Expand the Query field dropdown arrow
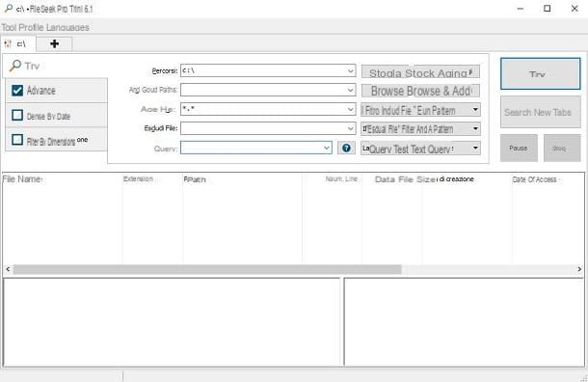Screen dimensions: 588x382 (x=327, y=148)
